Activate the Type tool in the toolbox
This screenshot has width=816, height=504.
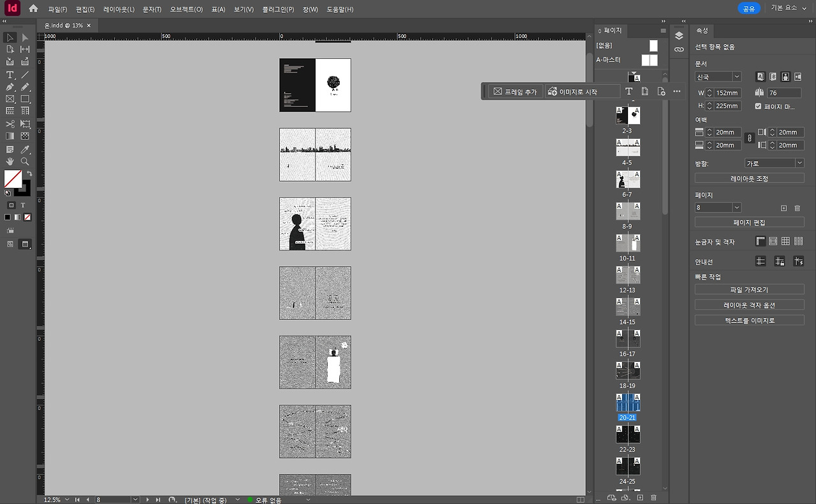(10, 75)
